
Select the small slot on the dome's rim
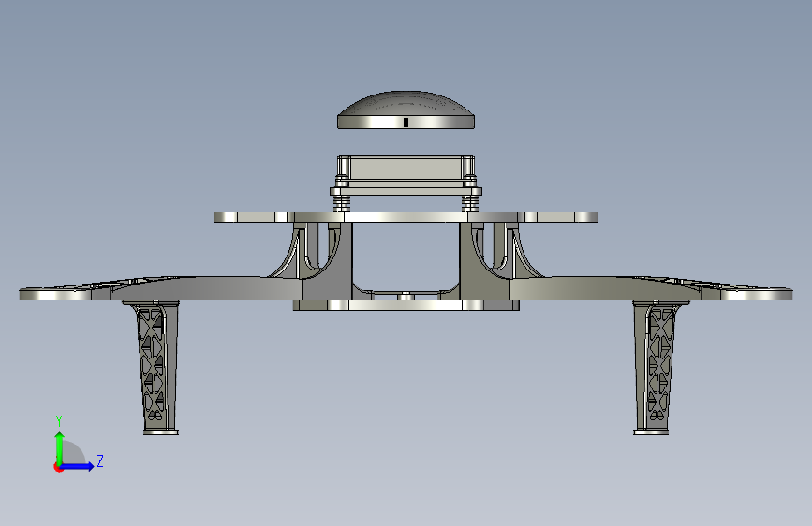pyautogui.click(x=406, y=123)
